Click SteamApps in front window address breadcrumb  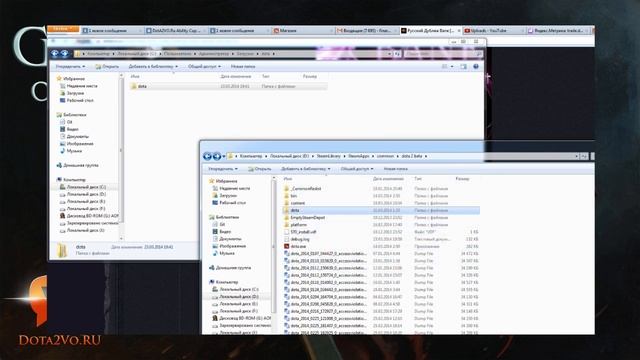[359, 156]
